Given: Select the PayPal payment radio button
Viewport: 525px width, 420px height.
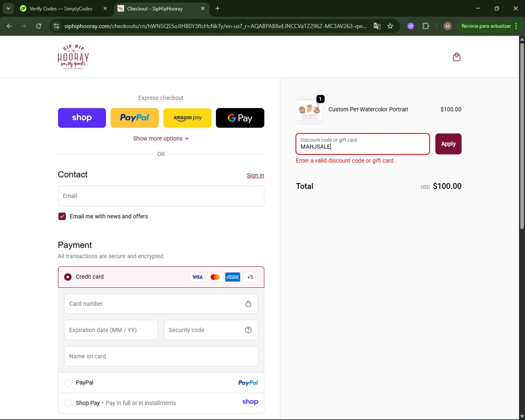Looking at the screenshot, I should tap(68, 383).
